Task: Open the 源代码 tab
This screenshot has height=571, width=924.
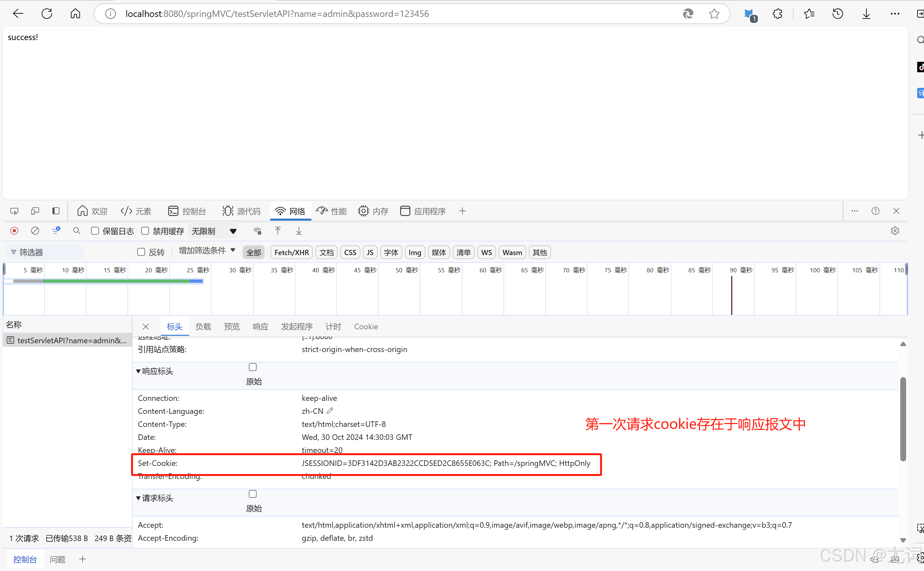Action: click(x=242, y=211)
